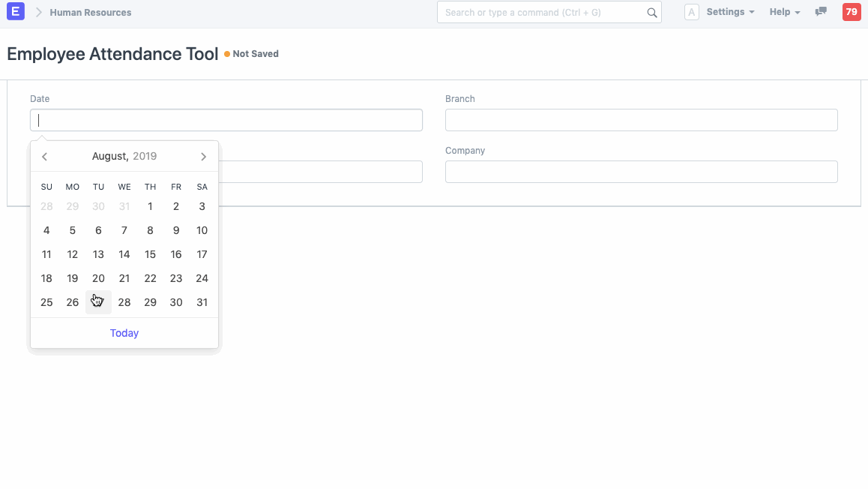
Task: Click the user avatar letter A
Action: click(692, 13)
